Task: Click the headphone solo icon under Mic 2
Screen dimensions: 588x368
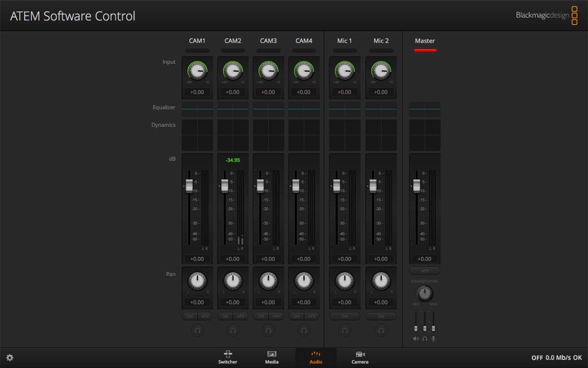Action: click(381, 330)
